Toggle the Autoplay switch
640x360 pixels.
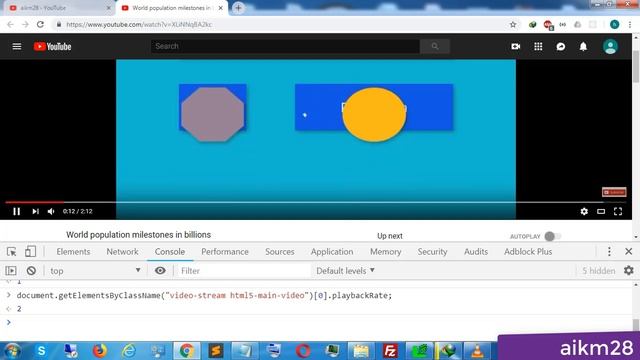click(x=553, y=236)
